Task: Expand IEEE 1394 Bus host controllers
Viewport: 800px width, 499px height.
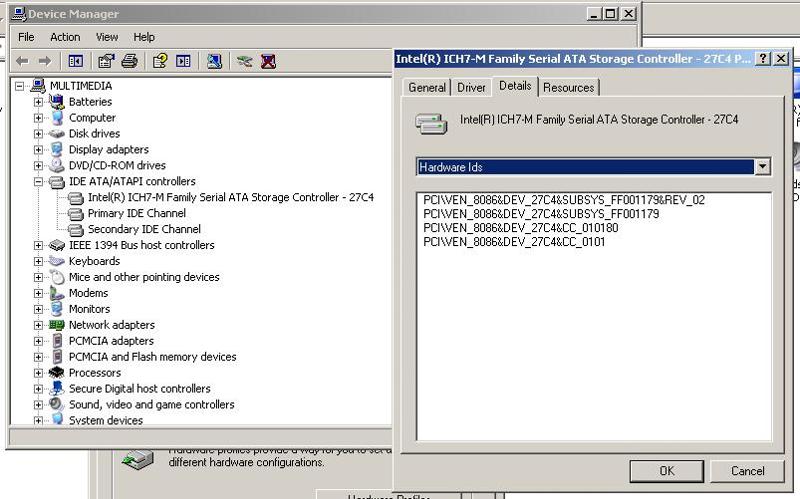Action: [38, 245]
